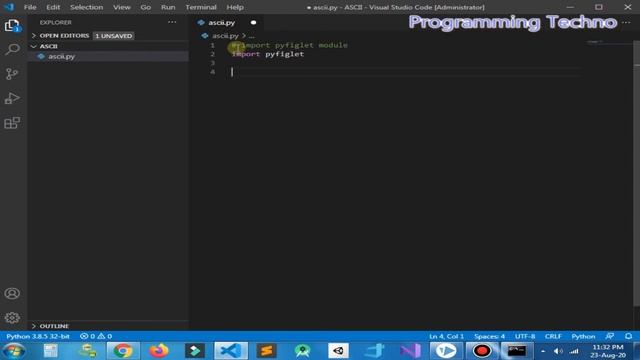Open the Accounts icon in activity bar
The width and height of the screenshot is (640, 360).
click(x=12, y=293)
